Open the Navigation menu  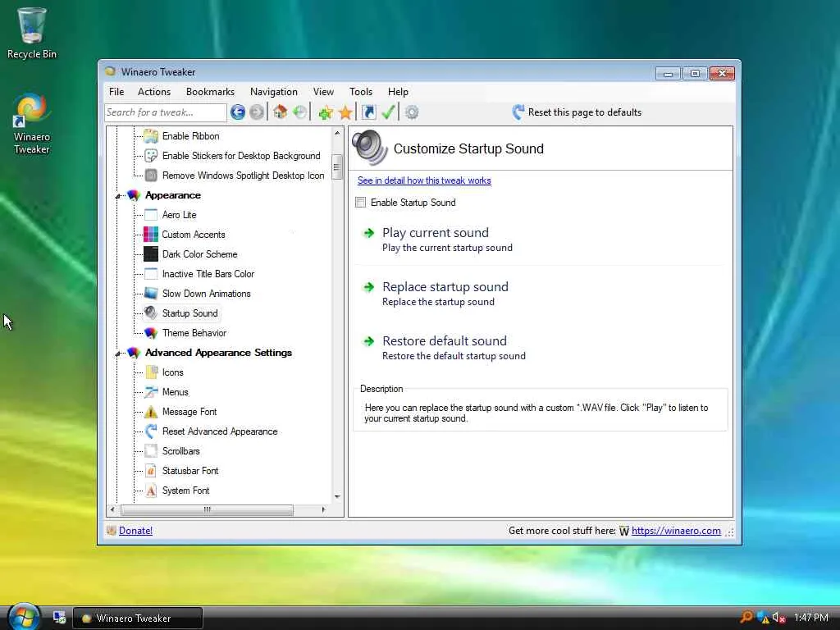[x=273, y=92]
